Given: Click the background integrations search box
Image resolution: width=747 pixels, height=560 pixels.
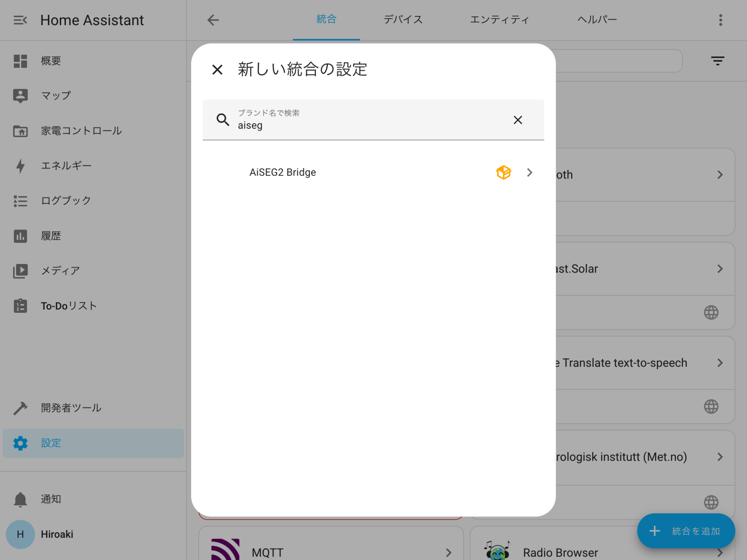Looking at the screenshot, I should 619,61.
